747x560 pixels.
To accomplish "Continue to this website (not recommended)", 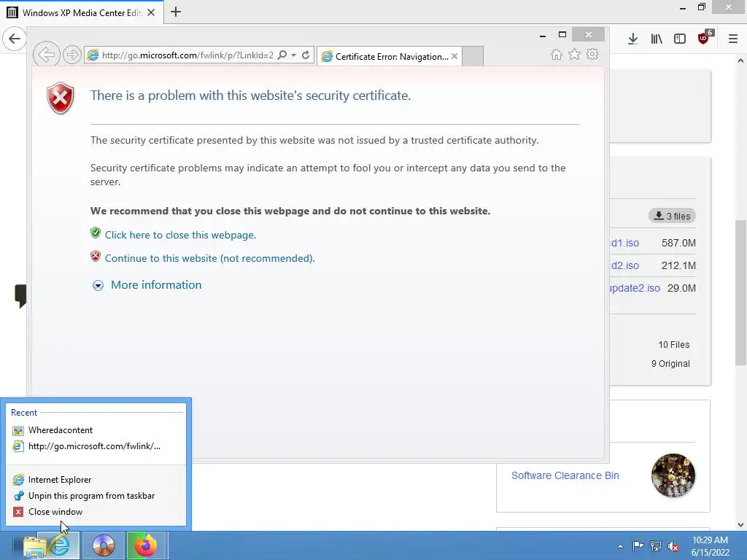I will [x=209, y=258].
